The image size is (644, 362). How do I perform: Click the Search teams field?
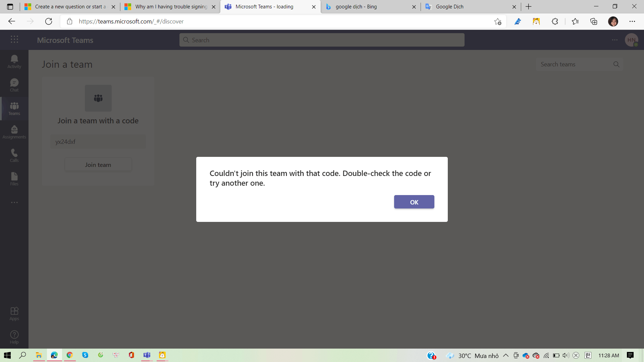click(574, 64)
